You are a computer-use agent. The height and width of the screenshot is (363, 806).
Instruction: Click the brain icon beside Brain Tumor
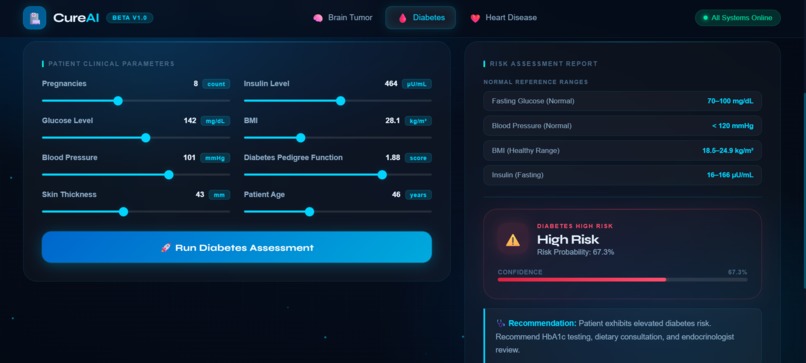tap(318, 18)
